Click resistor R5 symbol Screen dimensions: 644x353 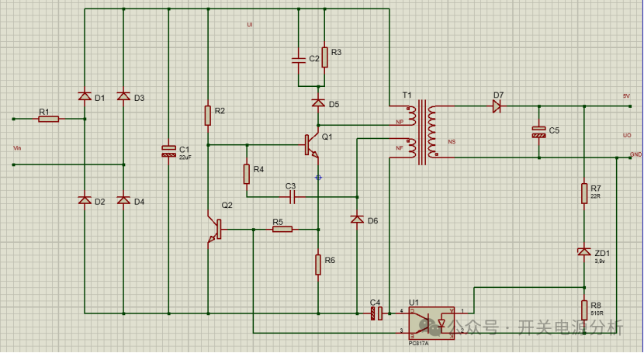coord(282,229)
